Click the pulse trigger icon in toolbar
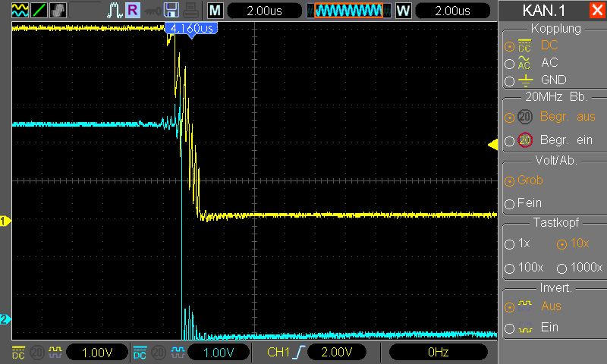 coord(115,11)
